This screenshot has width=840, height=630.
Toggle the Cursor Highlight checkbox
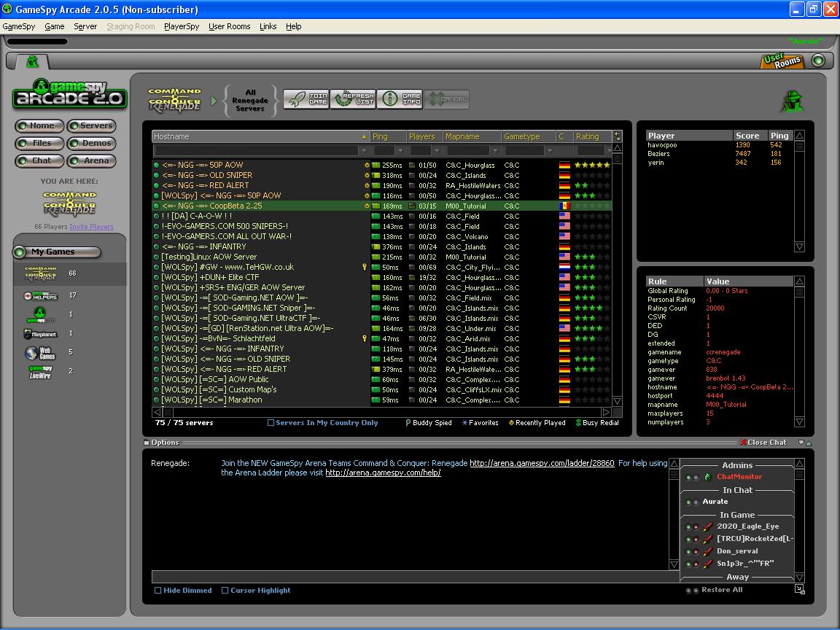225,591
